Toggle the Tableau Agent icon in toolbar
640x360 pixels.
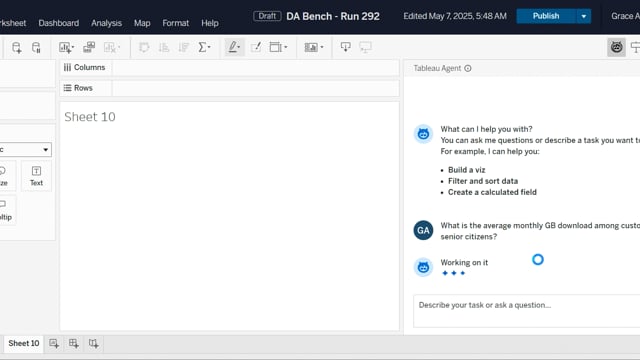[616, 47]
